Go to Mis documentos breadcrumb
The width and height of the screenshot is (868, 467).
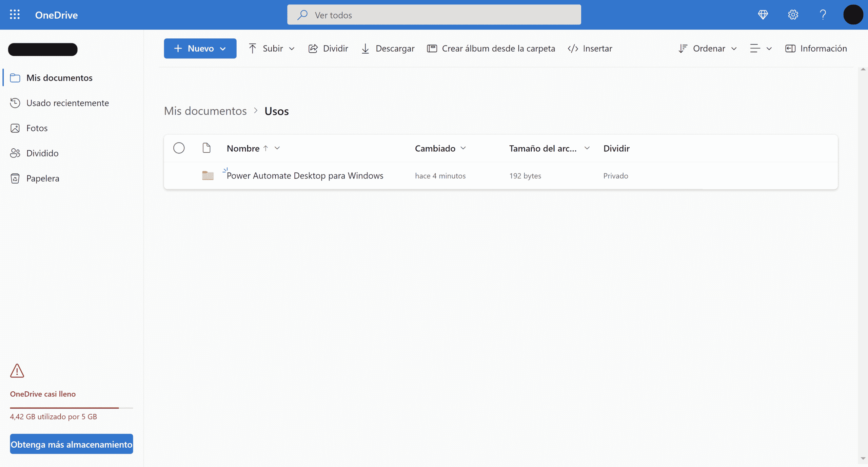[x=205, y=111]
